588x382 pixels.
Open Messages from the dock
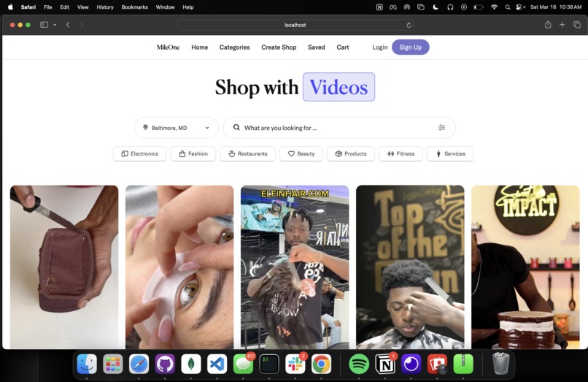243,364
